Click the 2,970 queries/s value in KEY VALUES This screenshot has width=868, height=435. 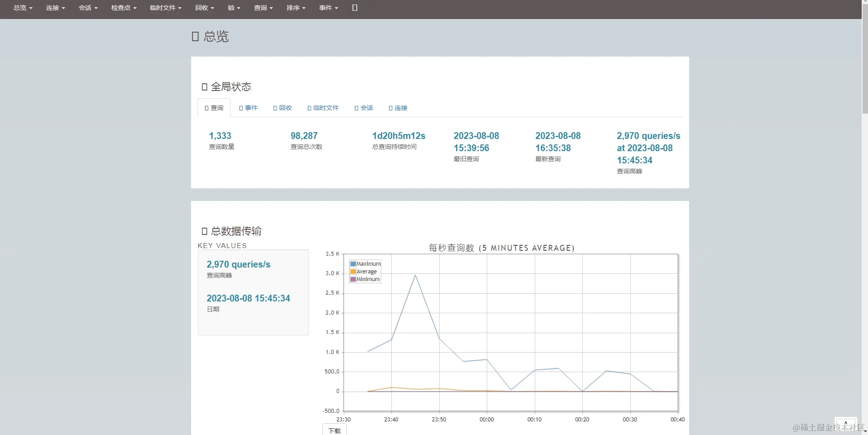238,264
